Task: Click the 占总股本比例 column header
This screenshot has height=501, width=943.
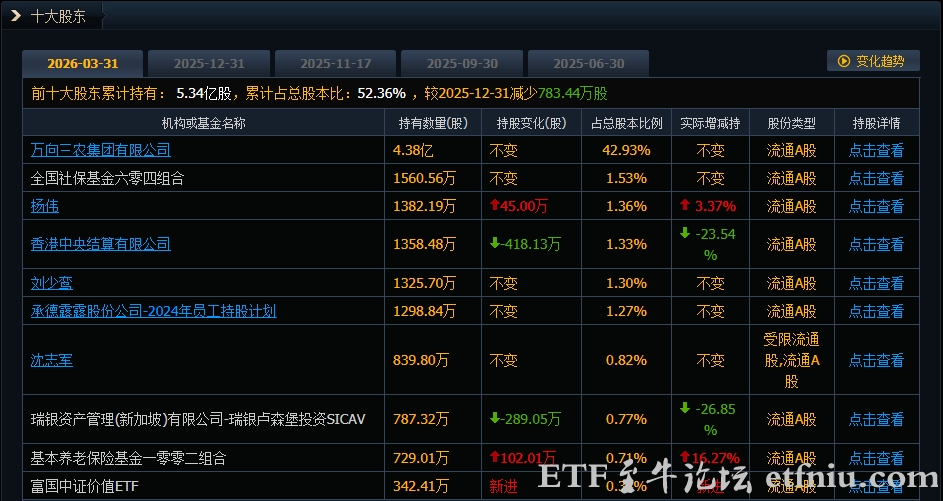Action: (x=627, y=123)
